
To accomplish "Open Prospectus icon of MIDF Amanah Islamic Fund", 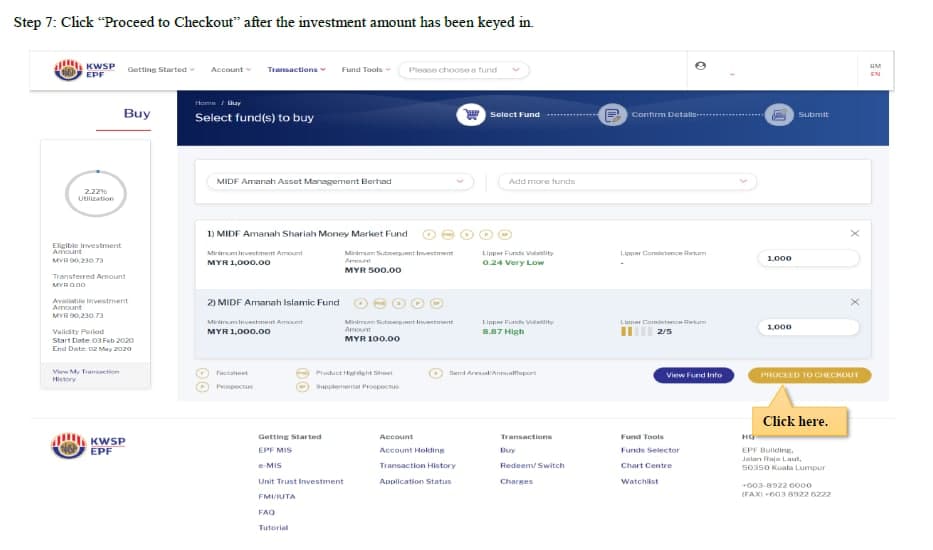I will tap(418, 304).
